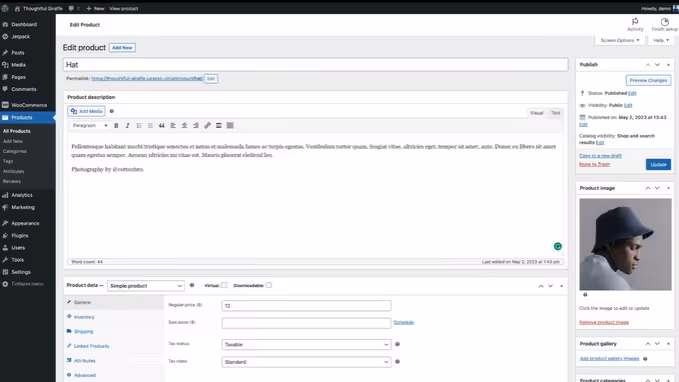Viewport: 679px width, 382px height.
Task: Click the Grammarly icon in the editor
Action: pos(558,246)
